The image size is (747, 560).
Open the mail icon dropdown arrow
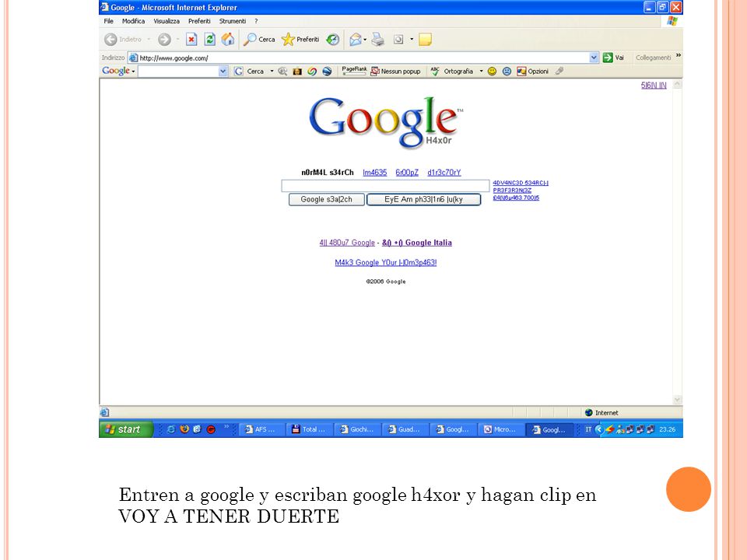[x=365, y=40]
